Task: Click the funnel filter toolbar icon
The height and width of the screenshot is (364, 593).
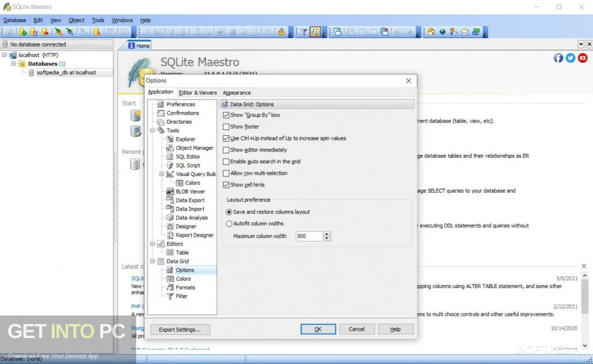Action: pos(303,32)
